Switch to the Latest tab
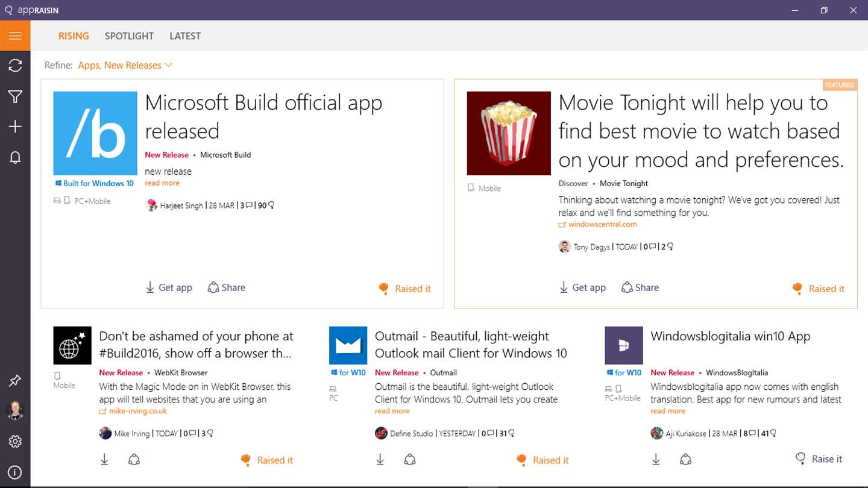The width and height of the screenshot is (868, 488). coord(185,36)
